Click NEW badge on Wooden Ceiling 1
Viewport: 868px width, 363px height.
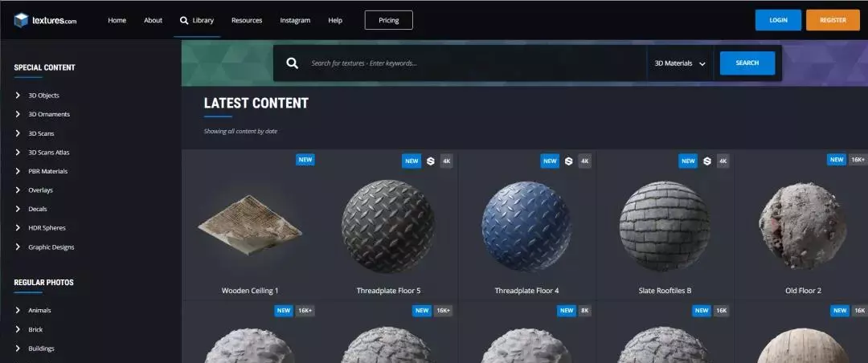point(305,160)
